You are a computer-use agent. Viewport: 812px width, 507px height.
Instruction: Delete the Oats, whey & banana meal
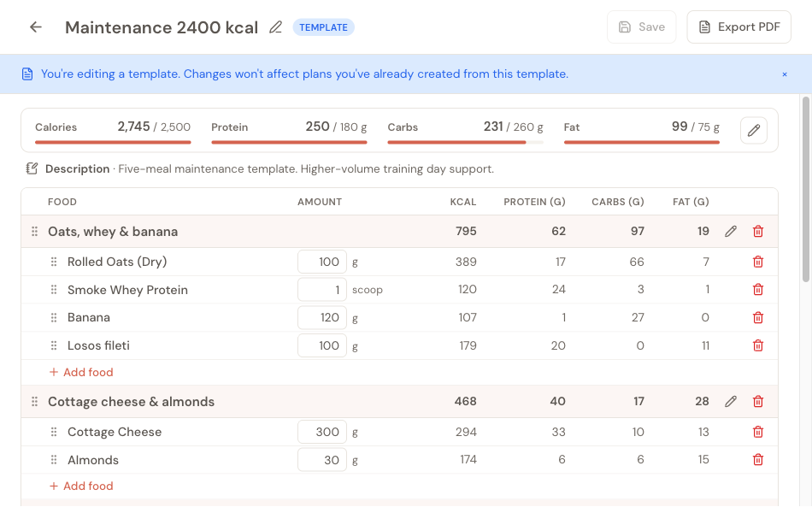(x=758, y=232)
